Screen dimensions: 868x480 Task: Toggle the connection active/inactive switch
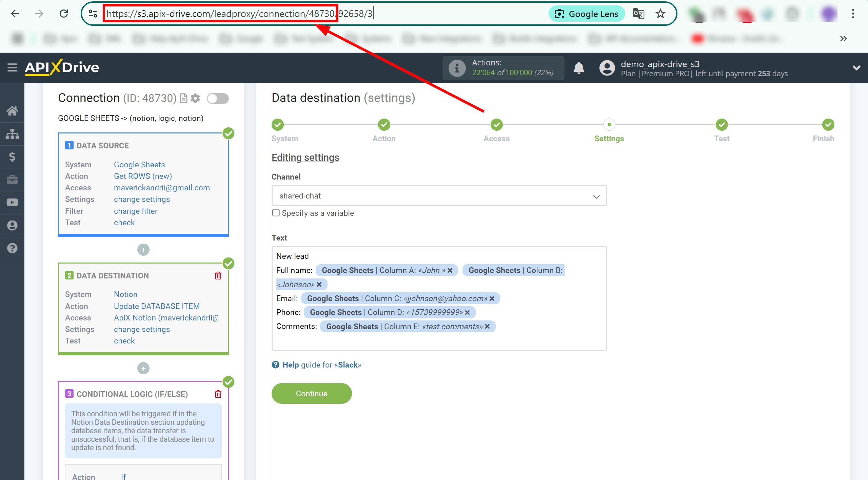click(218, 99)
